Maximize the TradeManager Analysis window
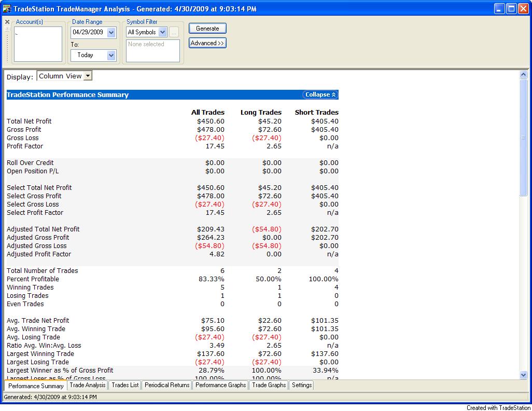Image resolution: width=532 pixels, height=411 pixels. pyautogui.click(x=511, y=8)
